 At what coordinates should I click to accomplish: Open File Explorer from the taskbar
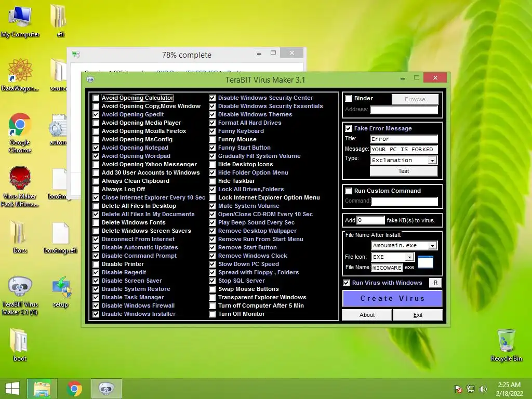(42, 388)
